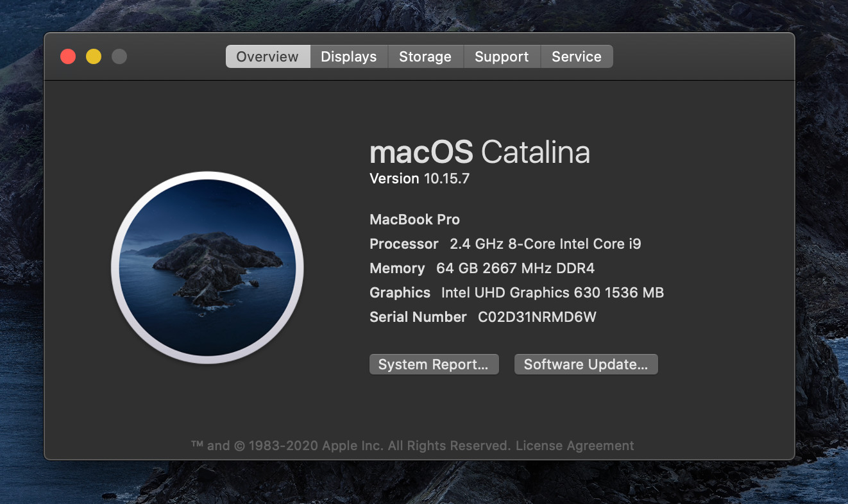848x504 pixels.
Task: Switch to the Displays tab
Action: (349, 56)
